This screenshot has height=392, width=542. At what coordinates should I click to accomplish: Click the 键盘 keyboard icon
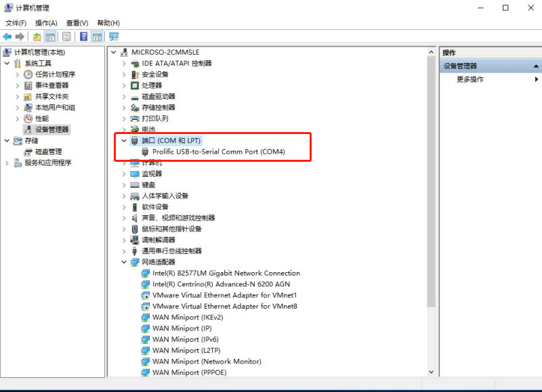click(x=135, y=185)
